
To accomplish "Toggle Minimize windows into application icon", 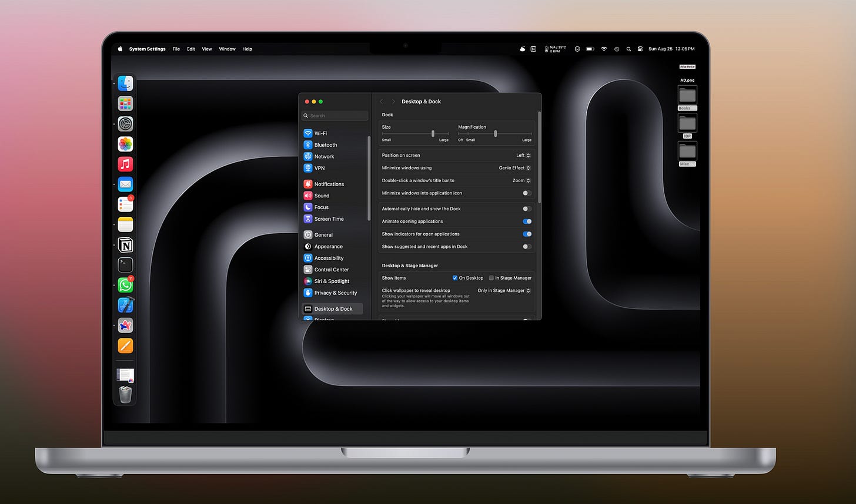I will click(527, 193).
